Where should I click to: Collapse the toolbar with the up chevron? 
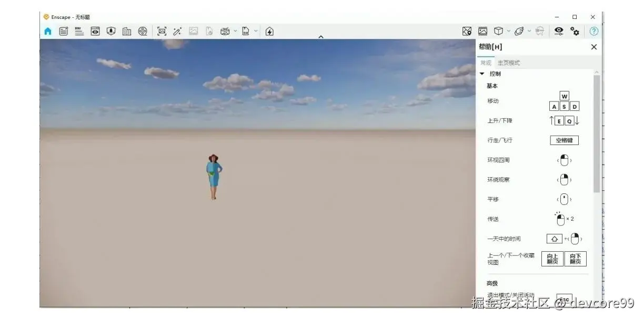[321, 37]
